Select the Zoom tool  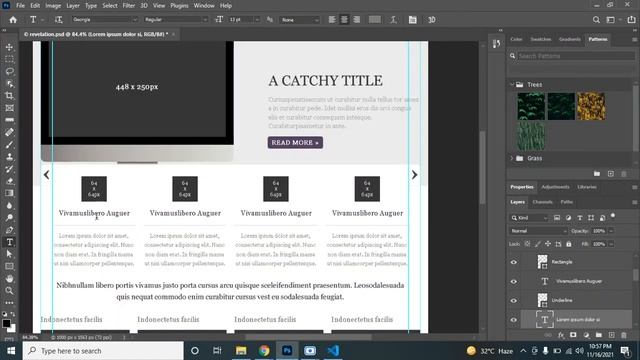click(9, 291)
